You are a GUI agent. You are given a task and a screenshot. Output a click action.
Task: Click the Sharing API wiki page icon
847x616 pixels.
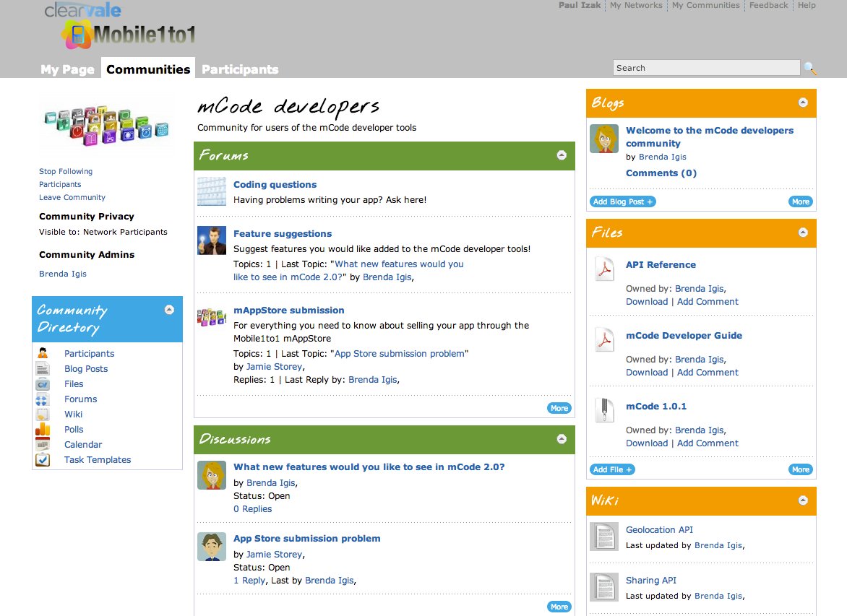[x=604, y=587]
